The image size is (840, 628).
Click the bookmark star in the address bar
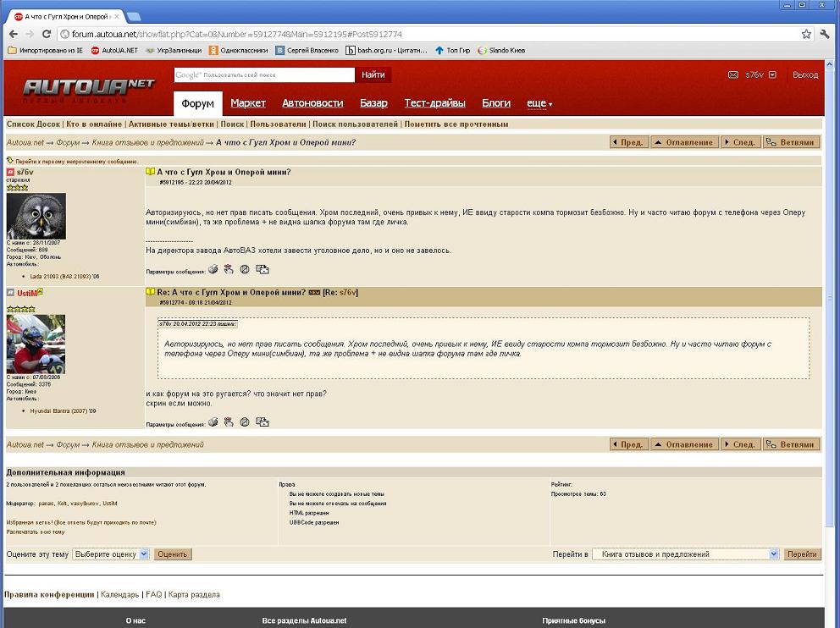[x=806, y=34]
